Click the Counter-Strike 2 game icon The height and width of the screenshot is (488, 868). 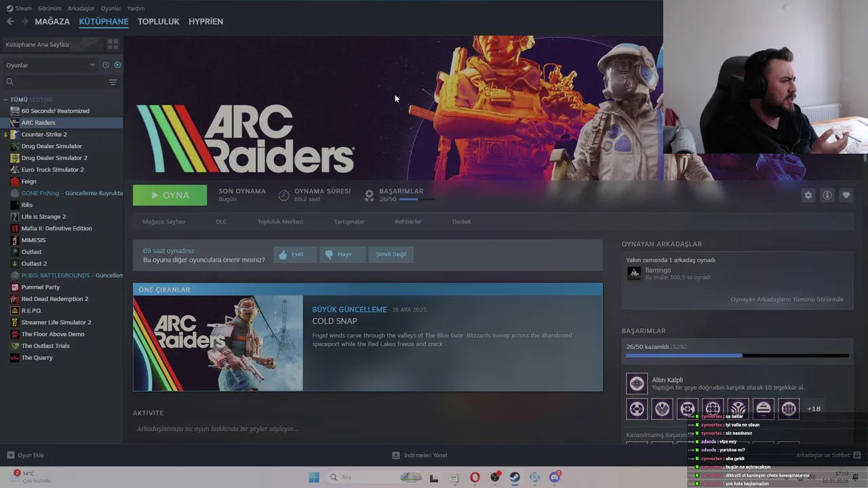tap(15, 134)
